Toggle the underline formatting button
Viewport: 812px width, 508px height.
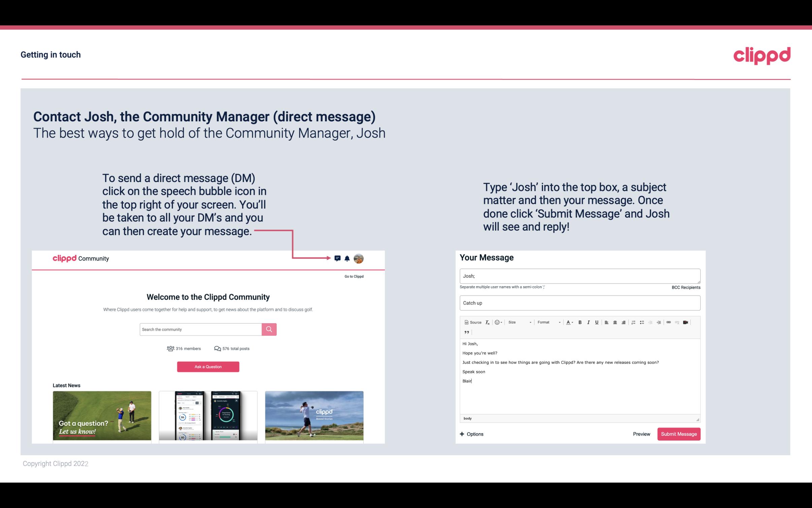(x=596, y=322)
